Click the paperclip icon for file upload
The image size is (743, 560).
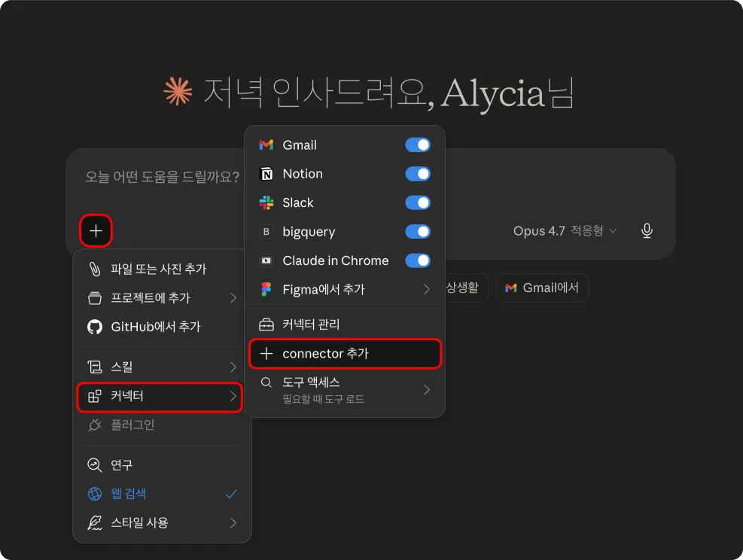95,269
